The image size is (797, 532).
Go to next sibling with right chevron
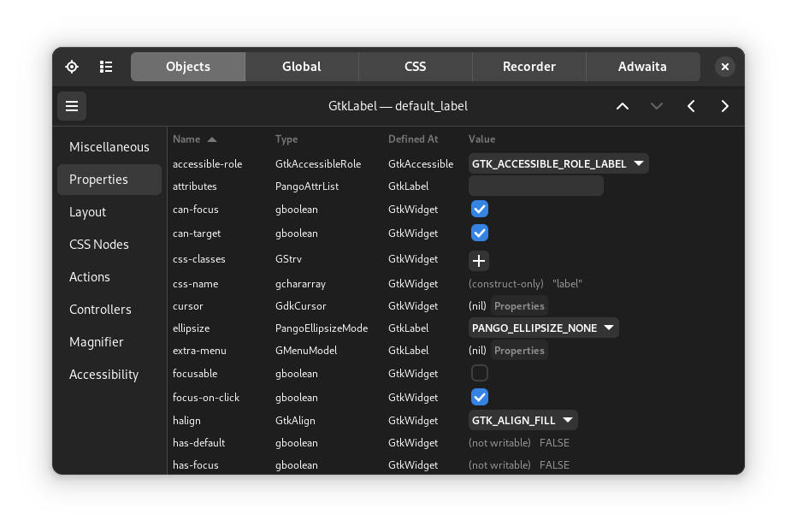pos(725,106)
